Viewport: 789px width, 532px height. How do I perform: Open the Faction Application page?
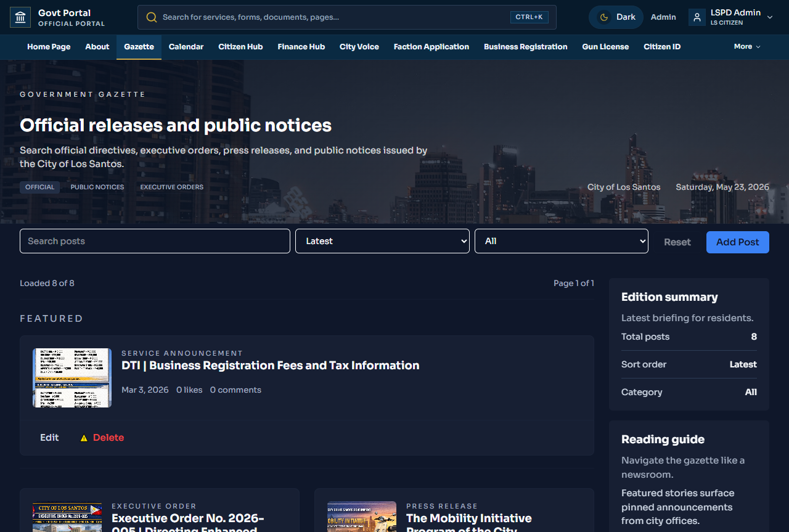pos(431,47)
